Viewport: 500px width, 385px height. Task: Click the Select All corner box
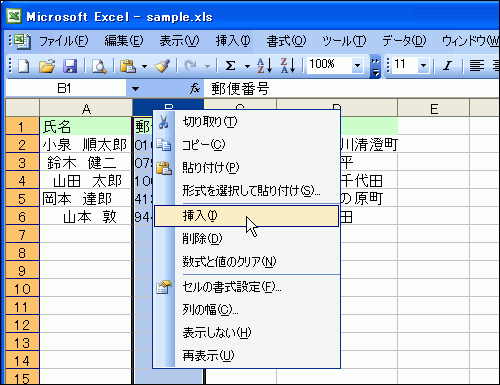(x=22, y=108)
